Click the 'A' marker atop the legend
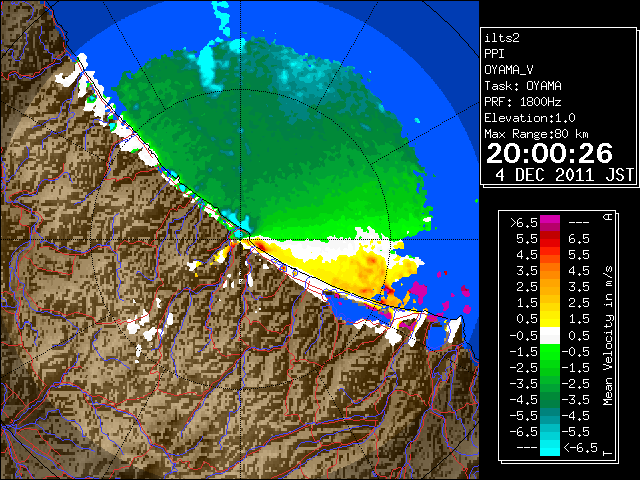The image size is (640, 480). [x=609, y=217]
